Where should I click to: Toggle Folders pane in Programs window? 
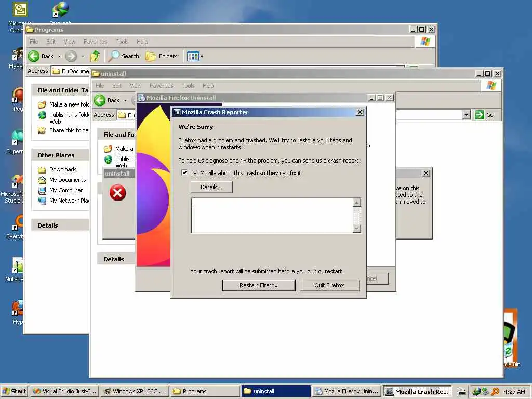tap(162, 56)
